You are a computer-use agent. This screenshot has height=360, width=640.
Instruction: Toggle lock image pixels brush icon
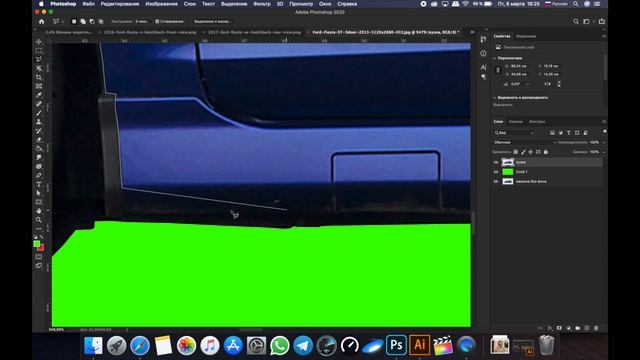click(x=523, y=152)
